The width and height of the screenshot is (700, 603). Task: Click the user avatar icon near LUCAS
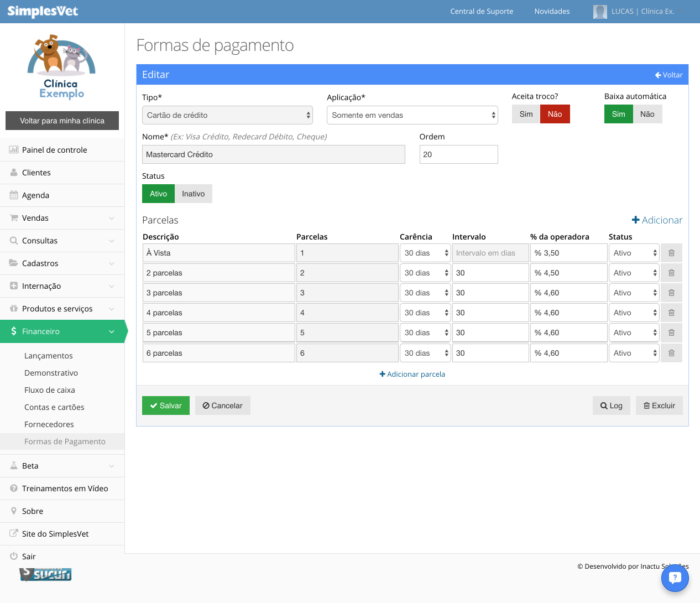tap(600, 12)
